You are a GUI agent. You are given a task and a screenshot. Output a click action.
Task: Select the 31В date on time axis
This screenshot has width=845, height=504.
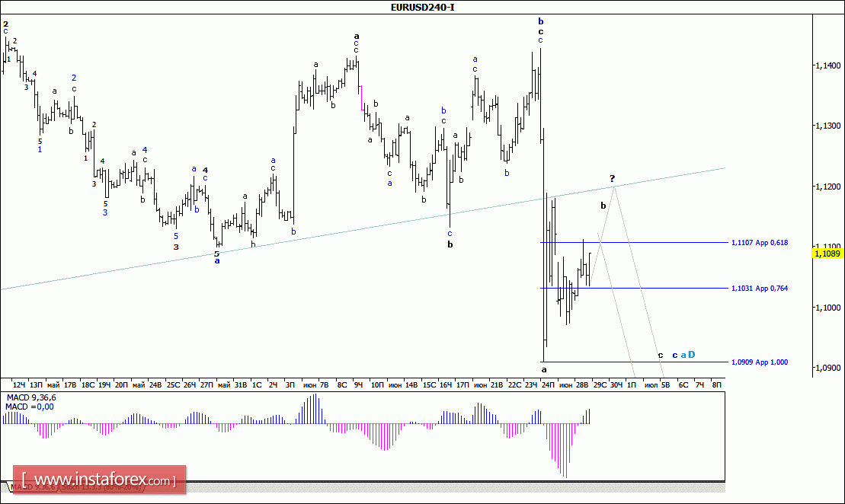[x=240, y=384]
